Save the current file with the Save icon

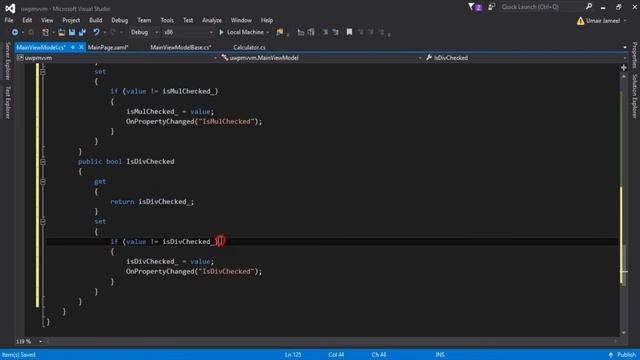click(72, 32)
